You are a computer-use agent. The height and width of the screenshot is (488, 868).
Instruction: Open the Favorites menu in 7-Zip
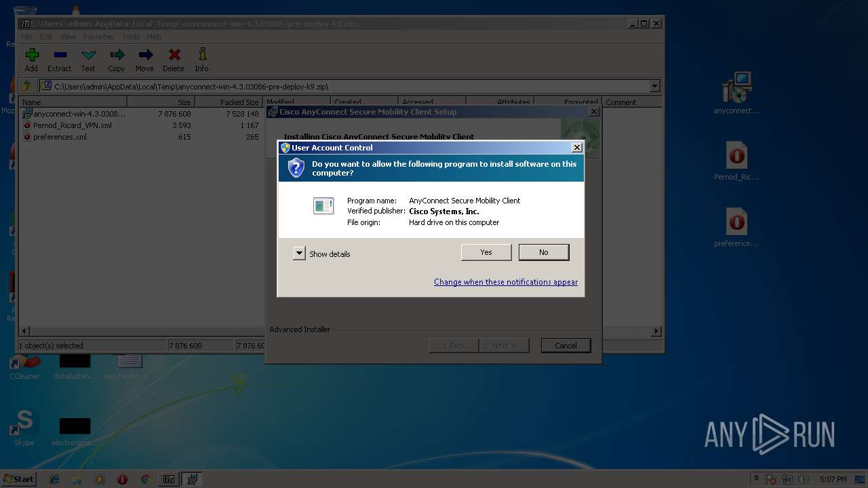(x=99, y=37)
